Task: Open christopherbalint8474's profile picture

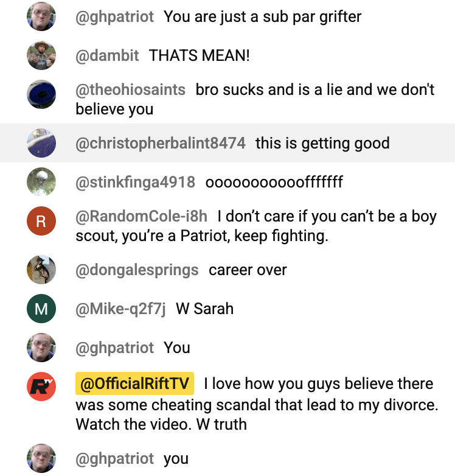Action: 41,142
